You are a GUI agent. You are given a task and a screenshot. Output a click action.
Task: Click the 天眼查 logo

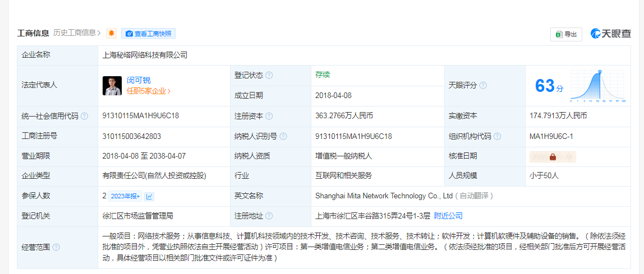611,34
